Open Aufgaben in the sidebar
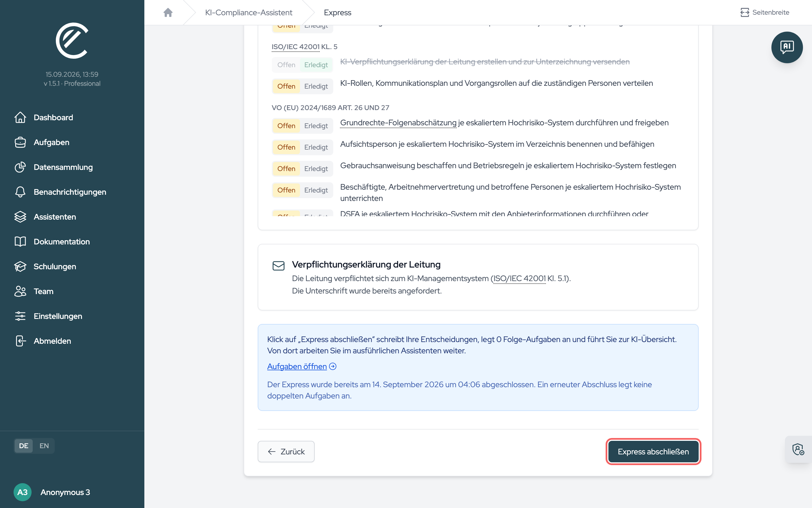 (51, 143)
